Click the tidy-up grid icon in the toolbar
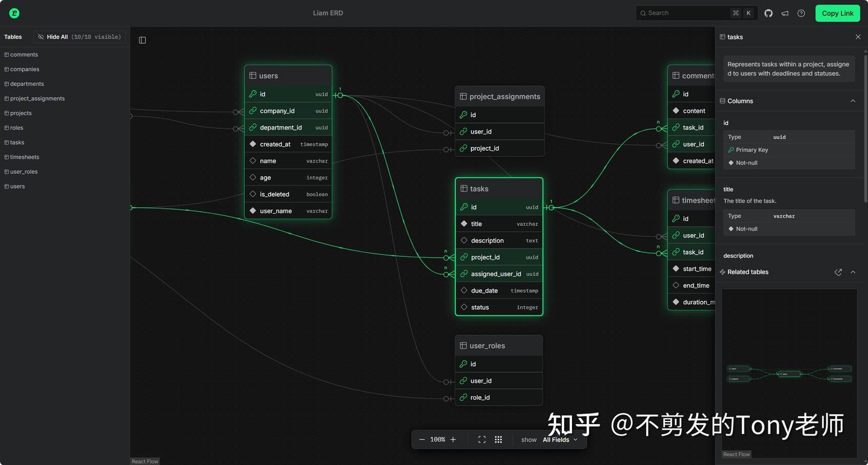This screenshot has height=465, width=868. [x=498, y=439]
